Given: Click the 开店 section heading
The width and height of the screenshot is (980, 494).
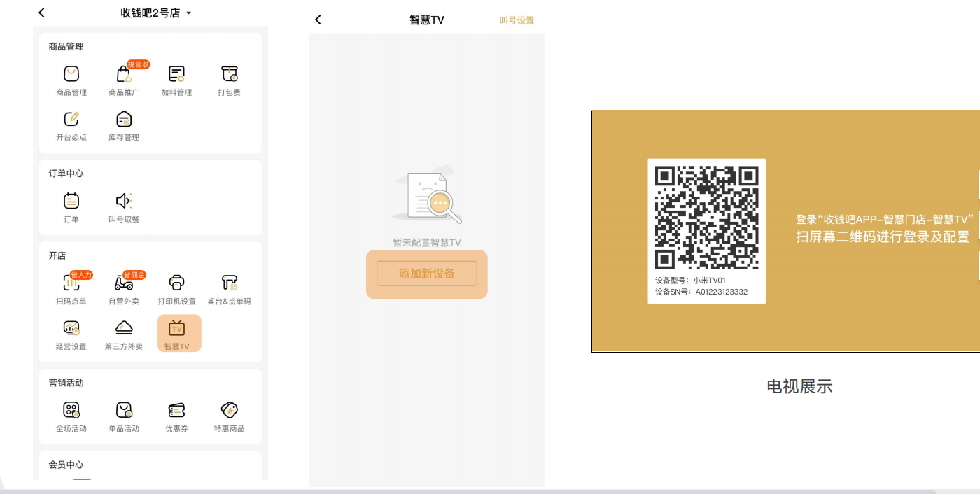Looking at the screenshot, I should (57, 255).
